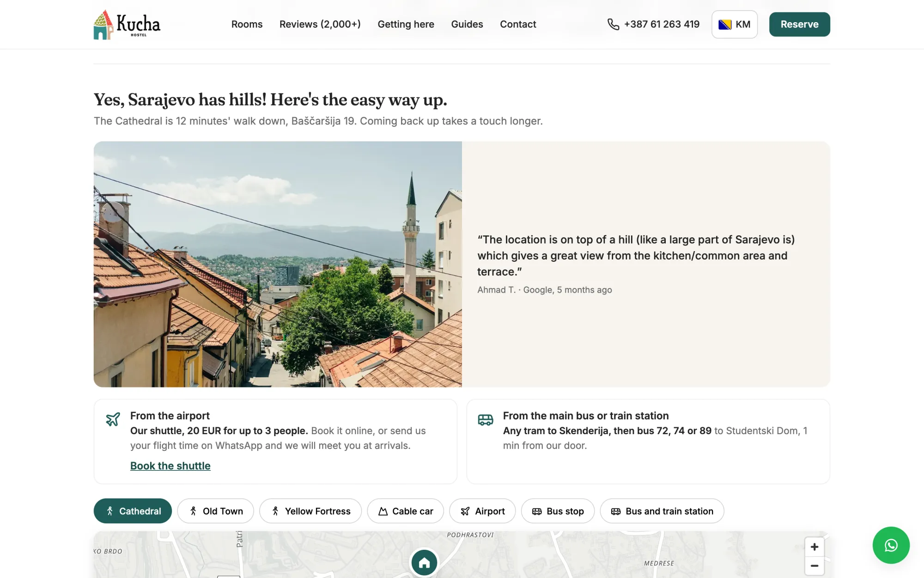The height and width of the screenshot is (578, 924).
Task: Click the Kucha Hostel logo
Action: [x=127, y=25]
